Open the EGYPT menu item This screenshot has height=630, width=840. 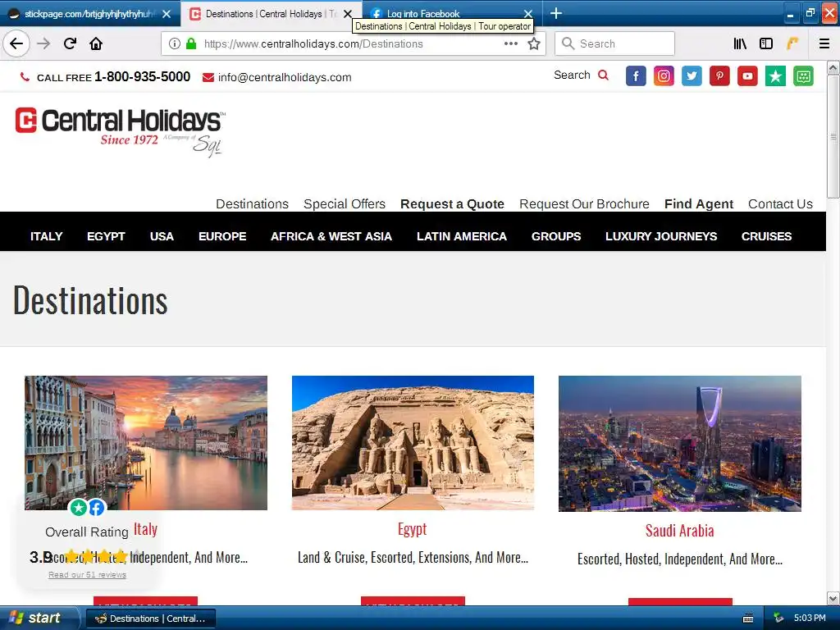tap(106, 236)
